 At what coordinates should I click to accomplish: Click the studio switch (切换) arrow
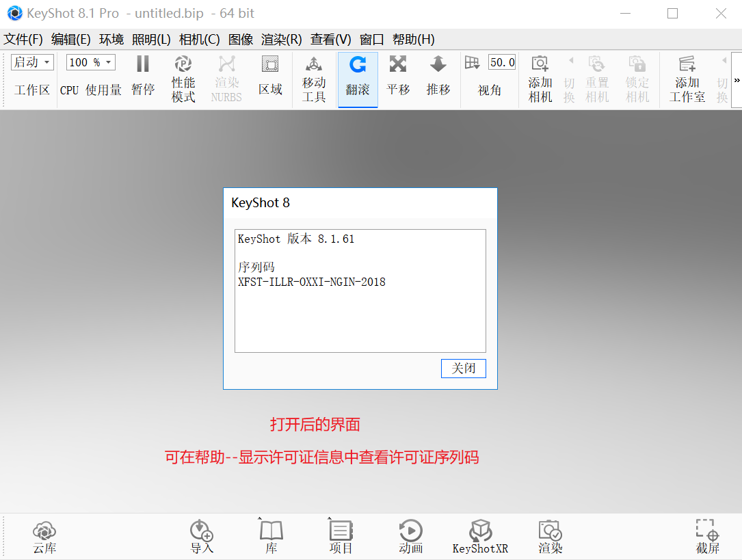[x=724, y=61]
